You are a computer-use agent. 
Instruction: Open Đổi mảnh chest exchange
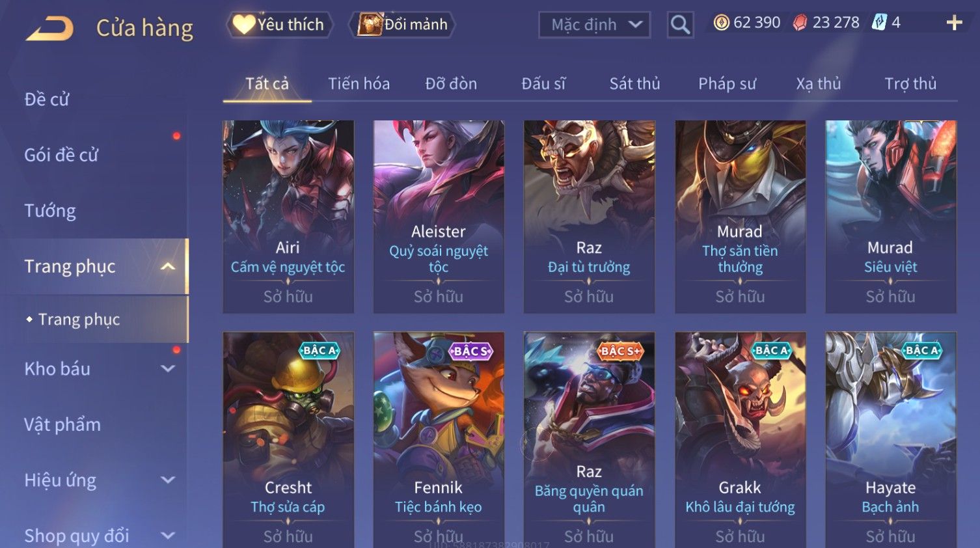[402, 25]
